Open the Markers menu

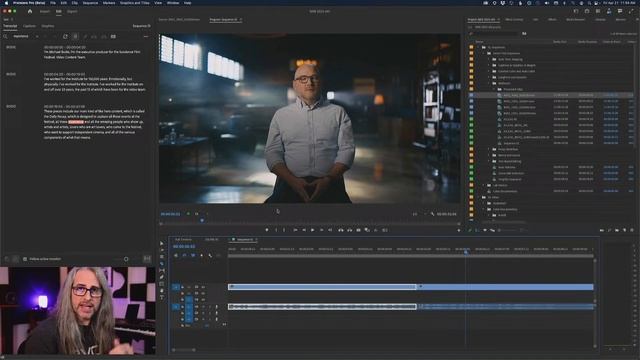click(109, 3)
